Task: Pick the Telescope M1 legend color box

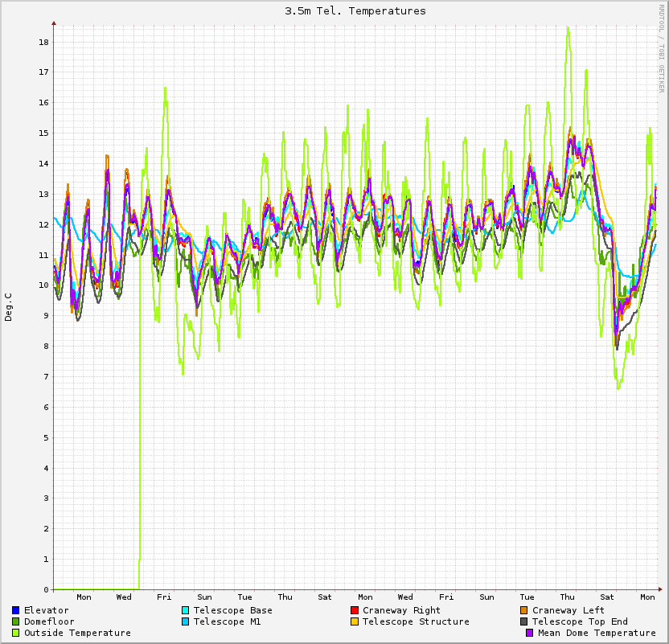Action: tap(186, 621)
